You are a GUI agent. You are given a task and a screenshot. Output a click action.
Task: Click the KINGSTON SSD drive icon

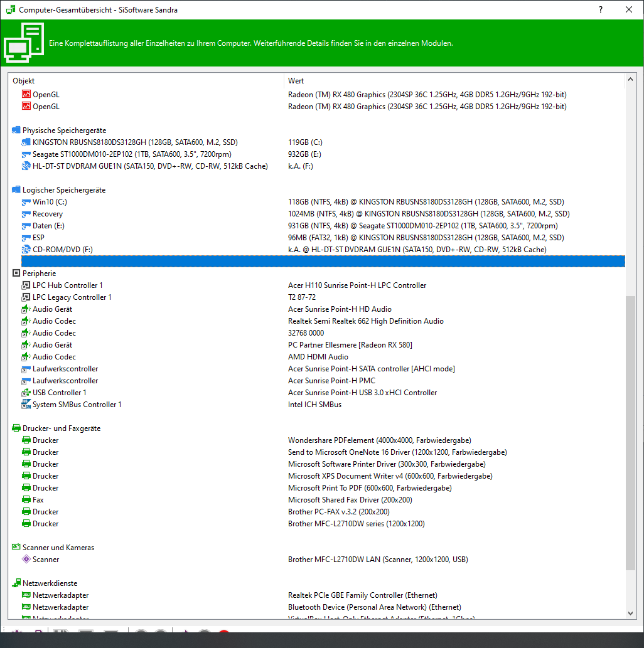coord(26,142)
